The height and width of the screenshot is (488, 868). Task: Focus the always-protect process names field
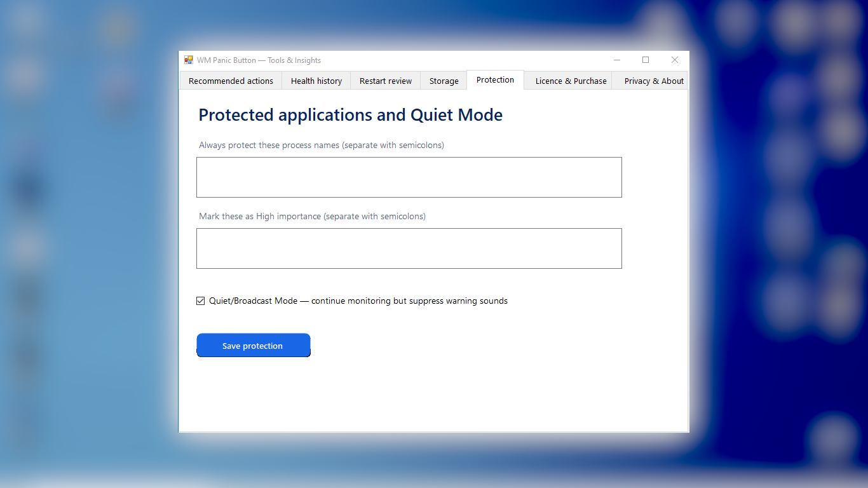(409, 177)
